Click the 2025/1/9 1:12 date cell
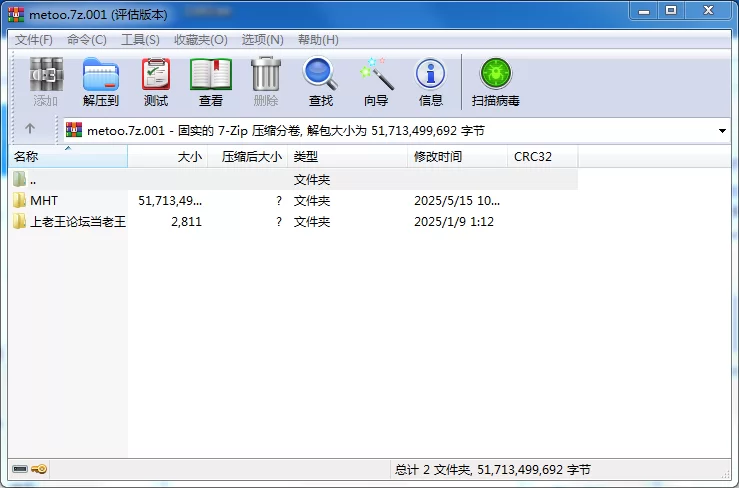The width and height of the screenshot is (739, 488). click(x=454, y=221)
